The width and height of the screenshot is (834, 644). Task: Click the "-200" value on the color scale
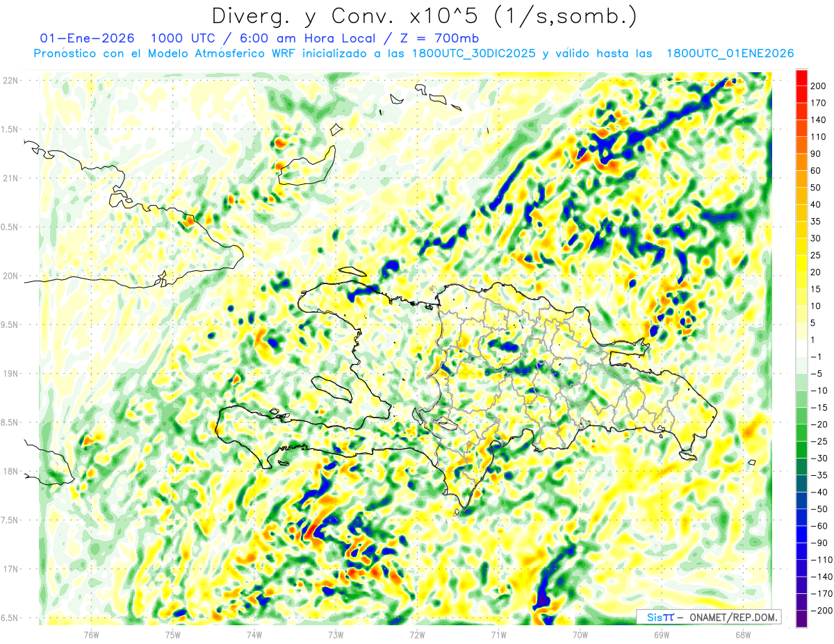point(821,611)
